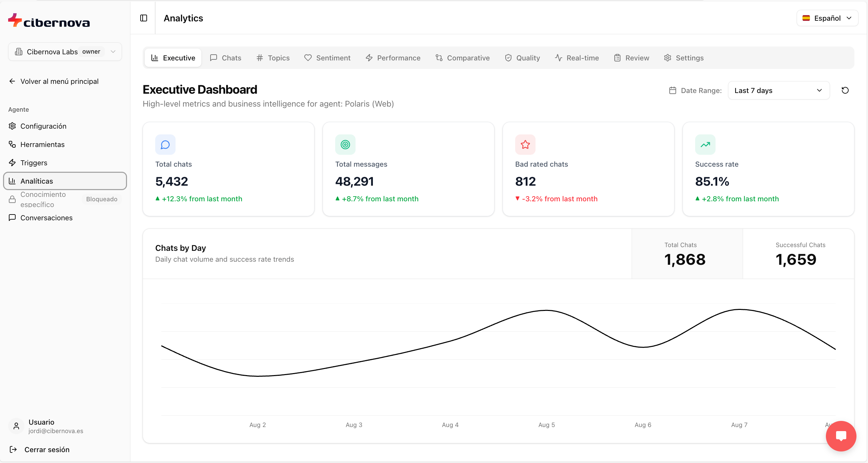The width and height of the screenshot is (868, 463).
Task: Switch to the Sentiment tab
Action: click(327, 58)
